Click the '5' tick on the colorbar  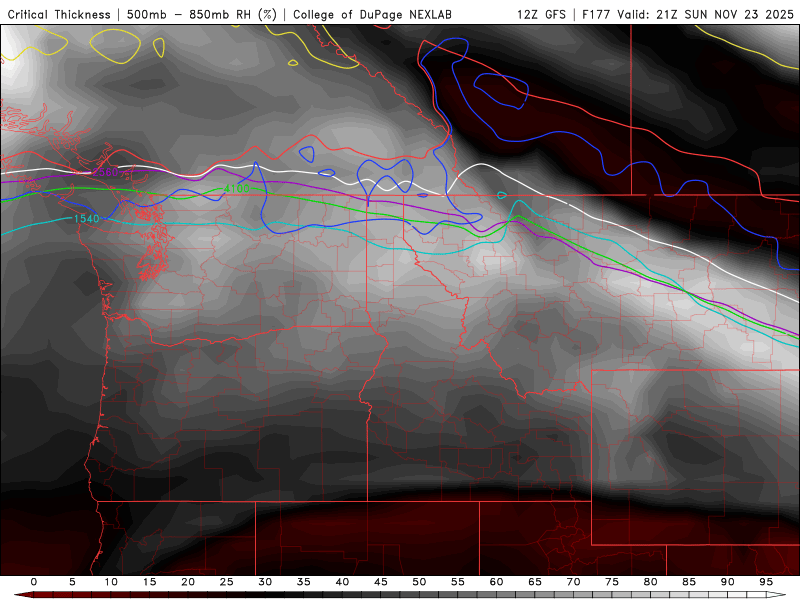tap(72, 582)
